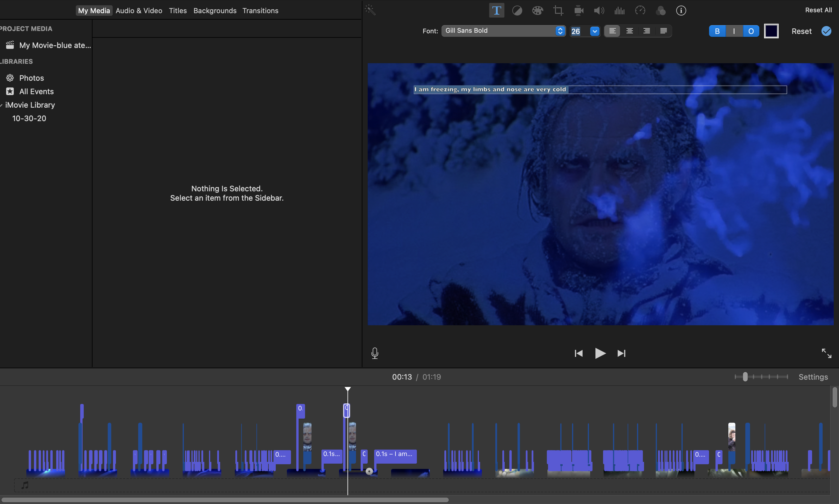Click the magic wand auto-enhance icon

point(370,10)
